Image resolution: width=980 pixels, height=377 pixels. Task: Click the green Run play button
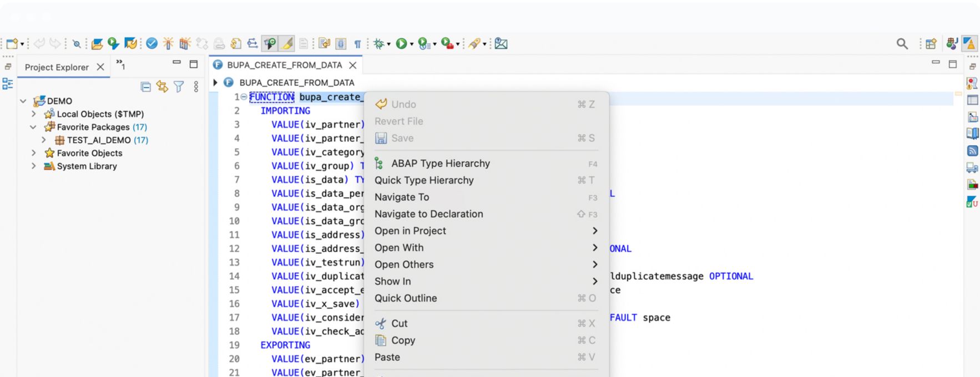point(401,43)
